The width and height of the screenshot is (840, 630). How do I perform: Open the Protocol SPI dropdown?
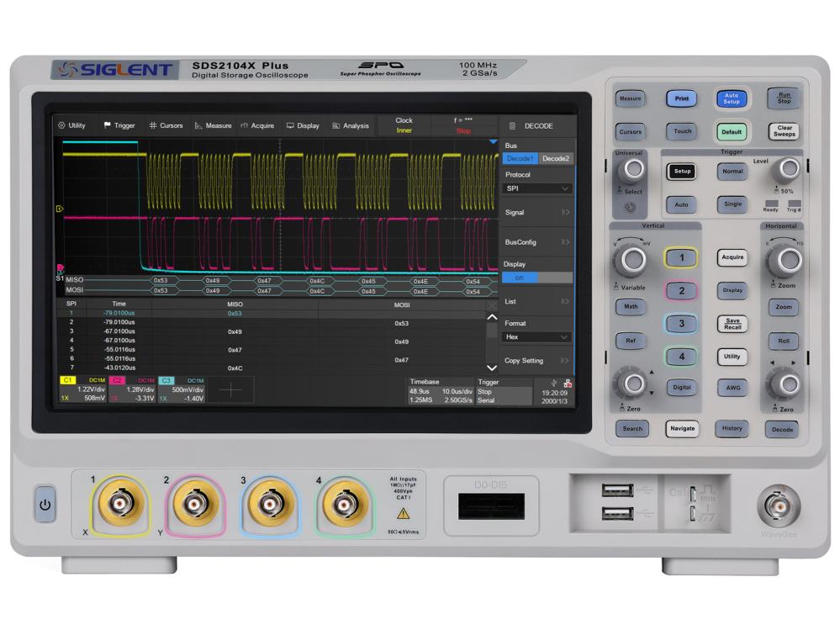pos(537,188)
